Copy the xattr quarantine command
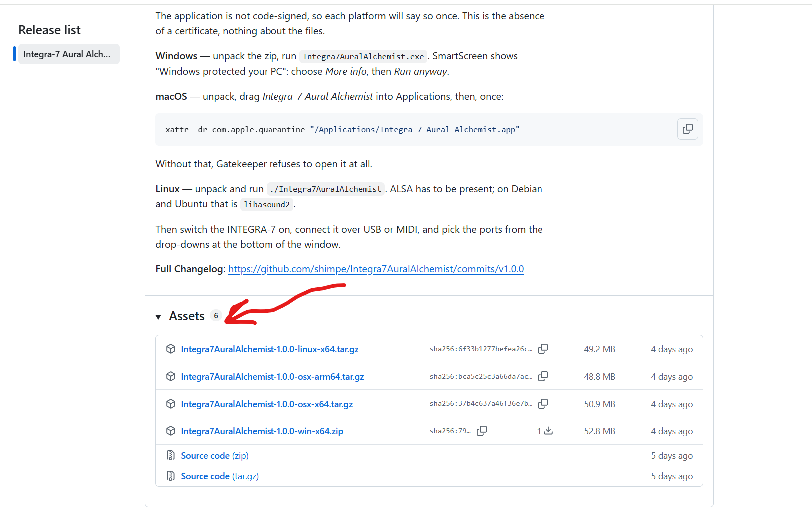 [687, 129]
